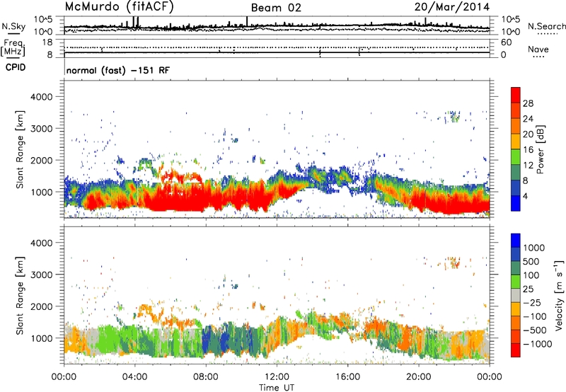Click the 'Beam 02' label
Image resolution: width=566 pixels, height=392 pixels.
[x=276, y=8]
